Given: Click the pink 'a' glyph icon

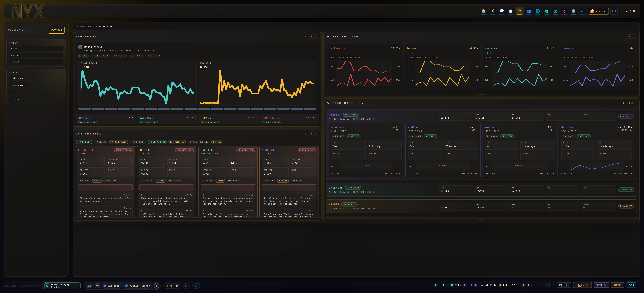Looking at the screenshot, I should (x=564, y=11).
